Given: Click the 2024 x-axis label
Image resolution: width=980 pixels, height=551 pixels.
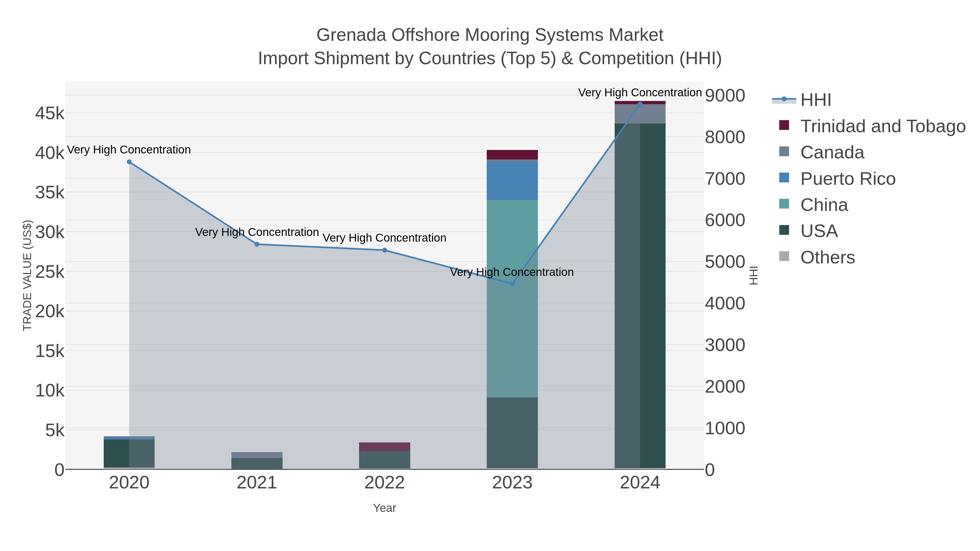Looking at the screenshot, I should [x=640, y=483].
